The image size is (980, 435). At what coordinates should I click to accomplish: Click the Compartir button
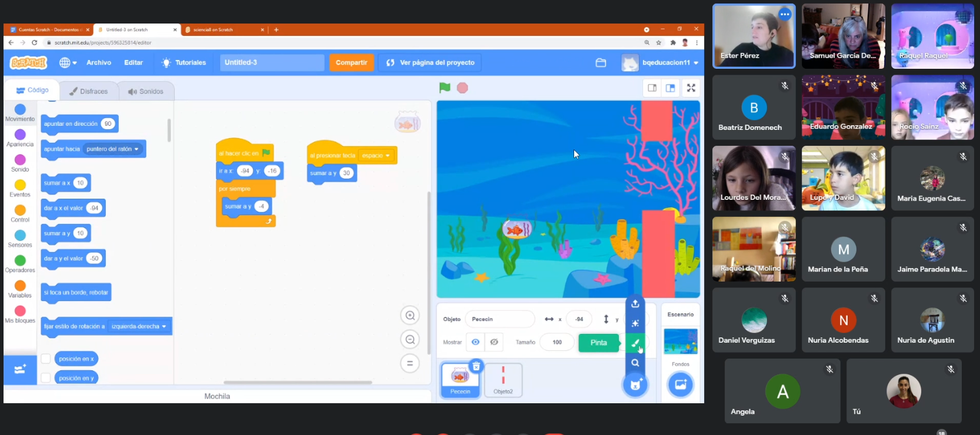[x=351, y=62]
